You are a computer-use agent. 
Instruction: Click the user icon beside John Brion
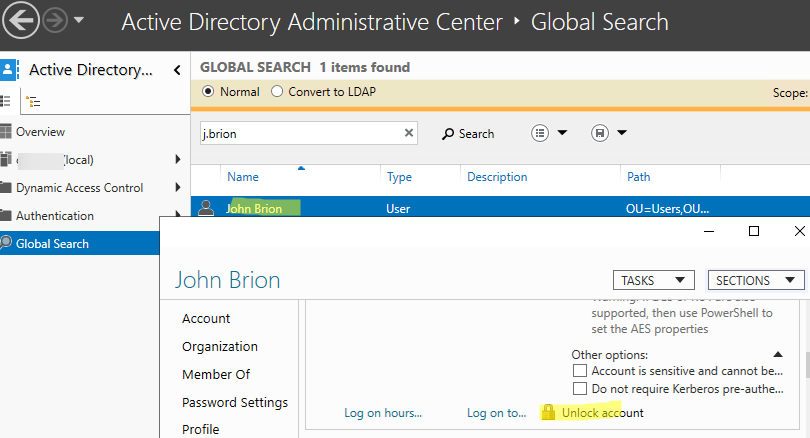(x=206, y=208)
